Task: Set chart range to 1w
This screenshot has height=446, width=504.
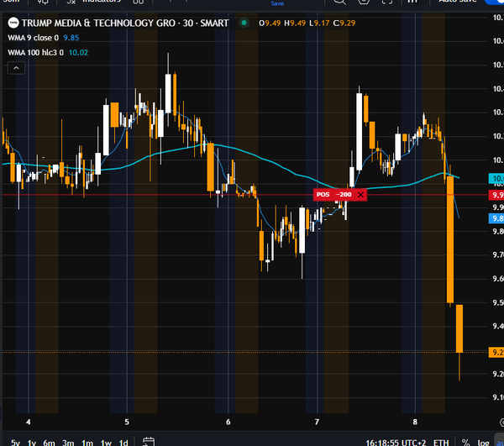Action: 106,443
